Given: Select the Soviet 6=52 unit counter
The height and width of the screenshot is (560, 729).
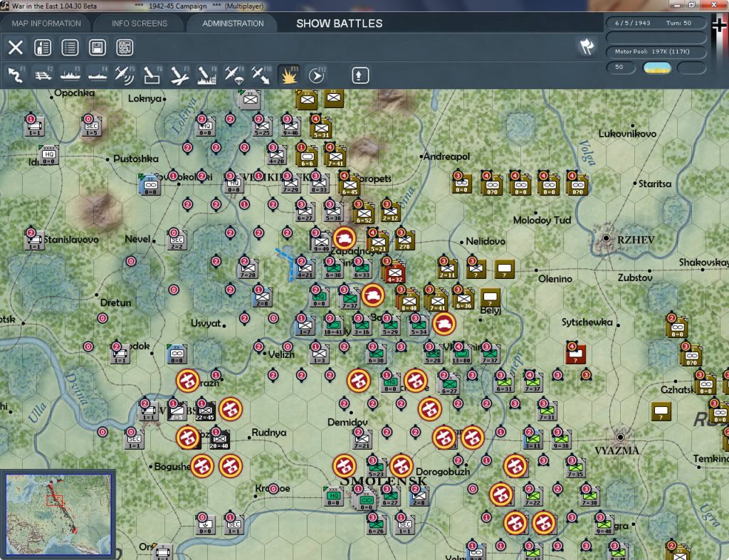Looking at the screenshot, I should [364, 213].
